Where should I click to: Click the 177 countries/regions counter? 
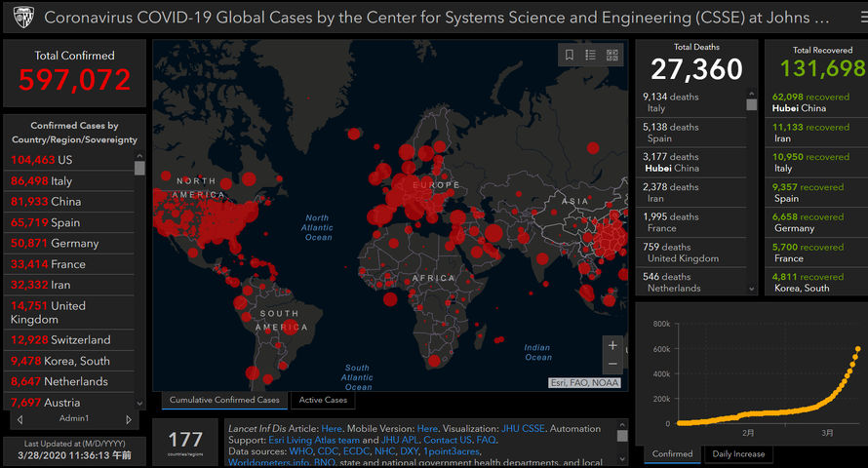[185, 443]
